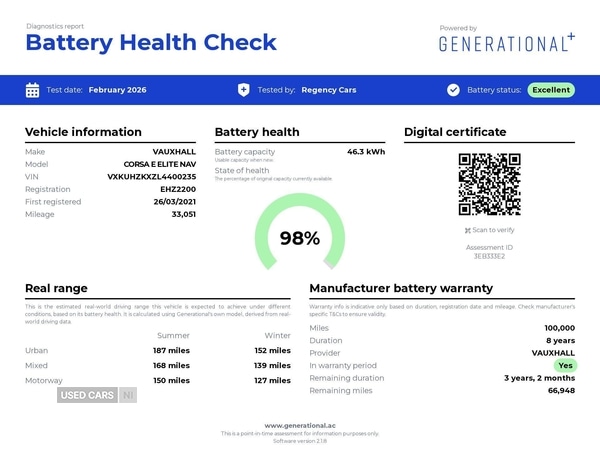Open the www.generational.ac website link
The width and height of the screenshot is (600, 450).
(300, 425)
